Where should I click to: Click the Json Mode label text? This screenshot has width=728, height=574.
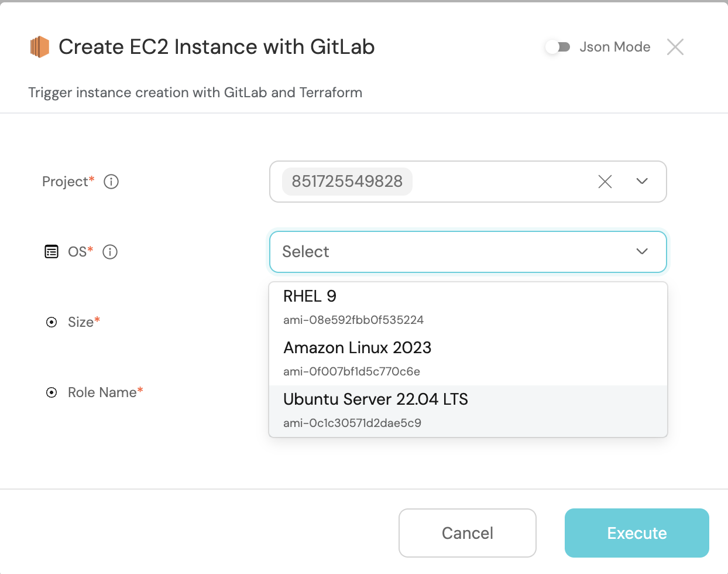point(614,47)
